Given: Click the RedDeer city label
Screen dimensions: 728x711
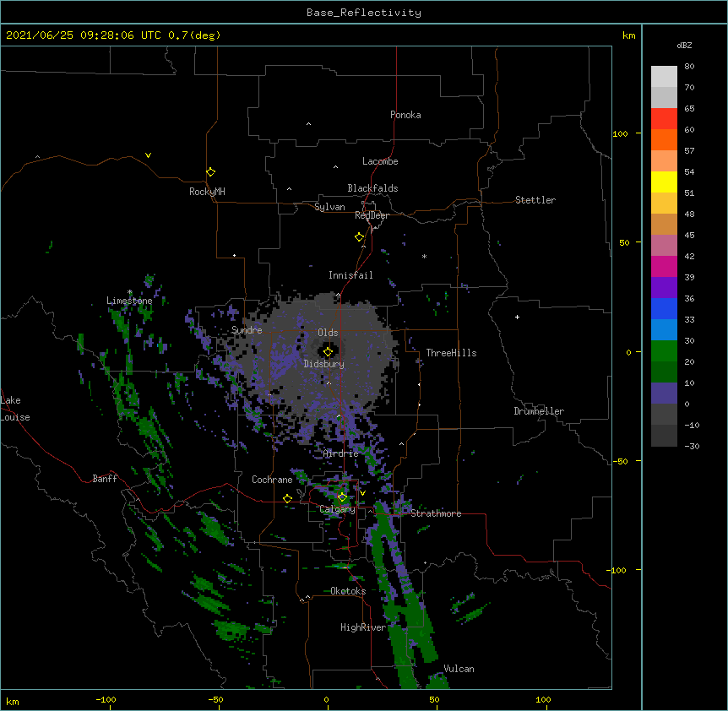Looking at the screenshot, I should pos(372,215).
